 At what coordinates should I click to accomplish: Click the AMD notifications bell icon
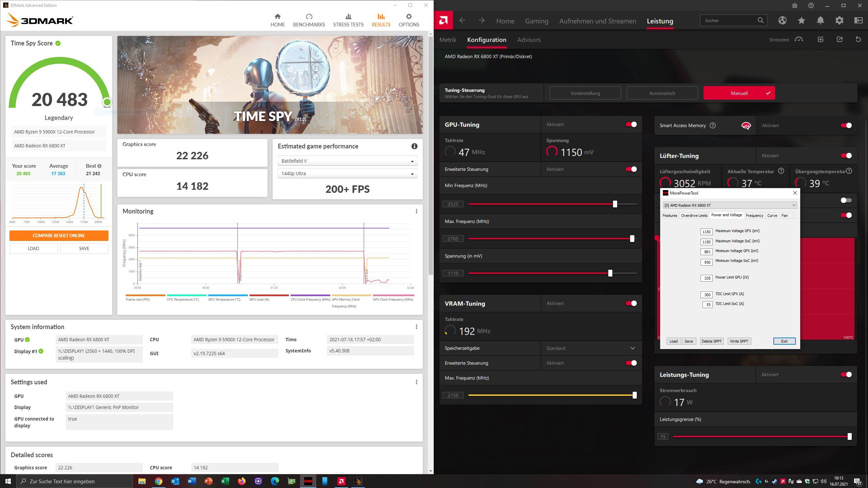[x=820, y=20]
